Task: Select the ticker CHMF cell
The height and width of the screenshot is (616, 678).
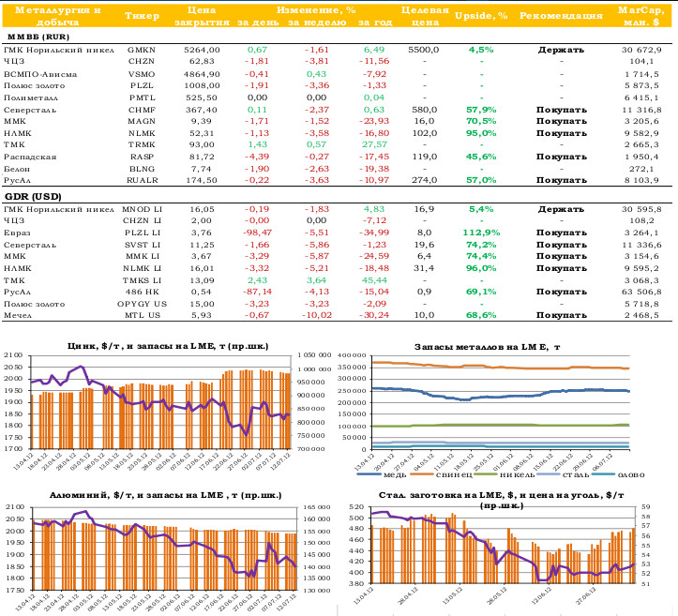Action: click(x=142, y=110)
